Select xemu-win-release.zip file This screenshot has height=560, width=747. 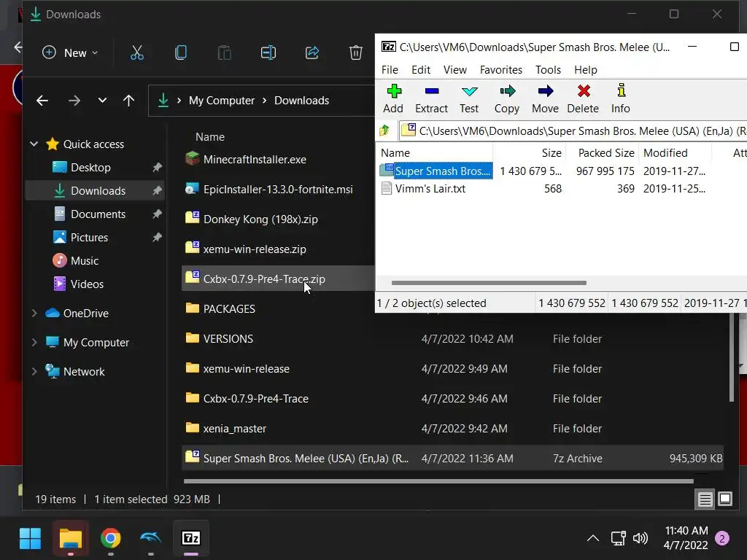[255, 249]
